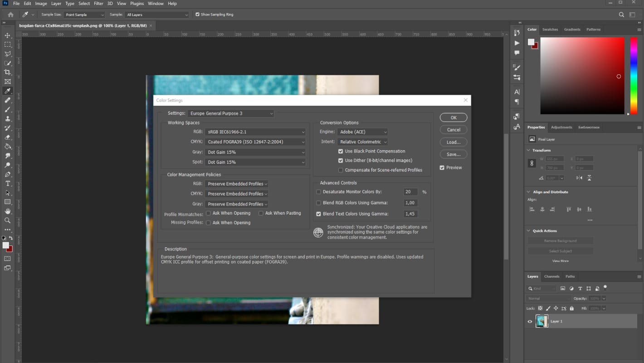
Task: Click the foreground color swatch
Action: 5,245
